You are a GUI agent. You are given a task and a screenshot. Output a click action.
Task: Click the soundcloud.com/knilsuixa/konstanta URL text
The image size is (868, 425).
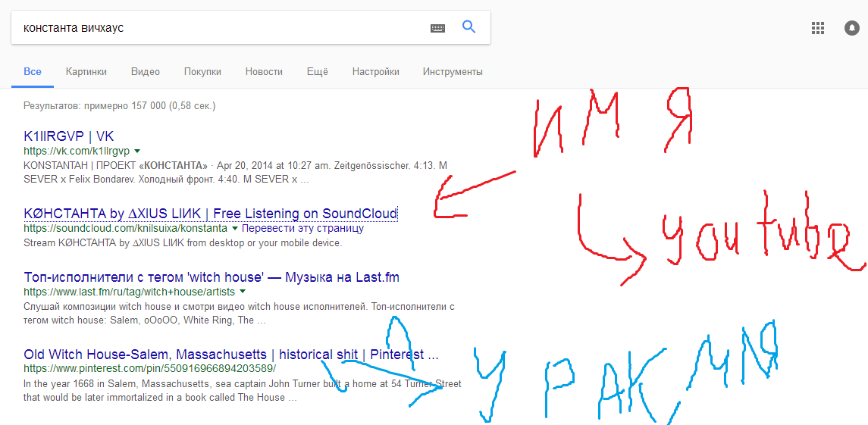pyautogui.click(x=125, y=228)
